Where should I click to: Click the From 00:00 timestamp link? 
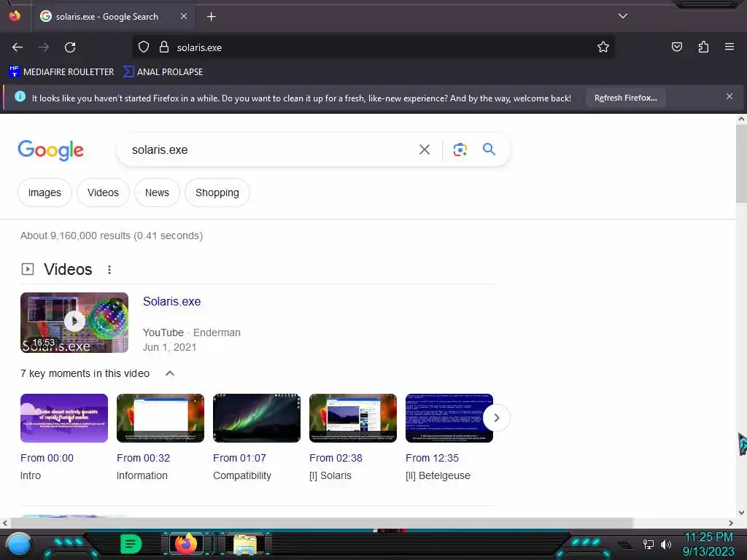pos(47,458)
